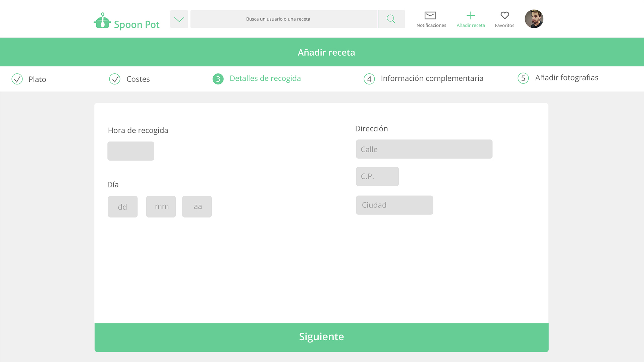Click the Ciudad field
Screen dimensions: 644x362
click(394, 205)
